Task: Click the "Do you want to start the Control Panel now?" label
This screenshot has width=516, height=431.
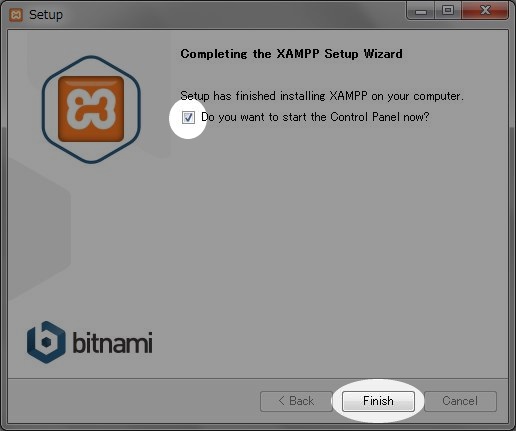Action: point(315,117)
